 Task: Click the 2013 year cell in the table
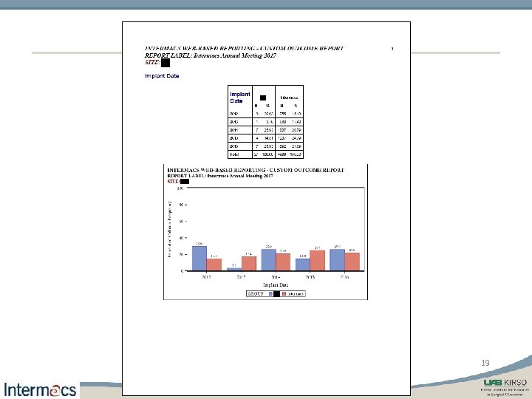[233, 122]
